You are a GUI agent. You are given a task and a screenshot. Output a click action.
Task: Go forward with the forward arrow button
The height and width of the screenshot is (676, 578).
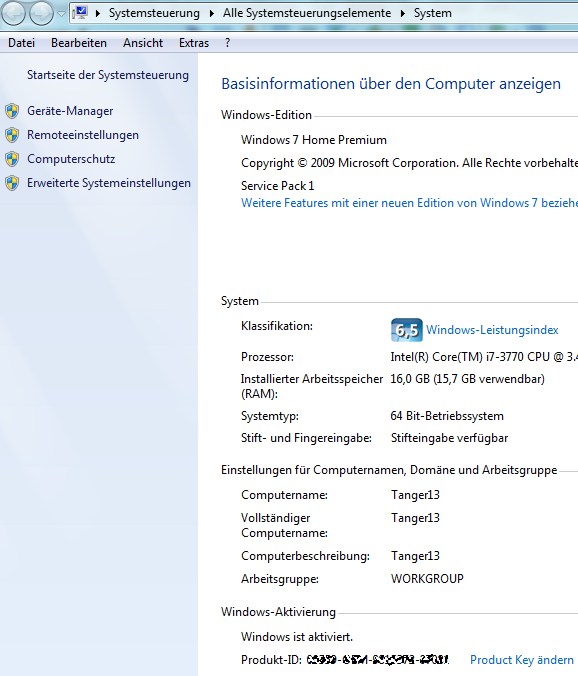[x=41, y=13]
